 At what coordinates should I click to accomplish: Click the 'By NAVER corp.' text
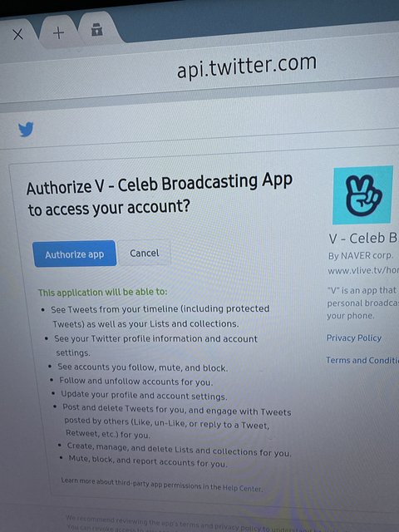click(360, 255)
